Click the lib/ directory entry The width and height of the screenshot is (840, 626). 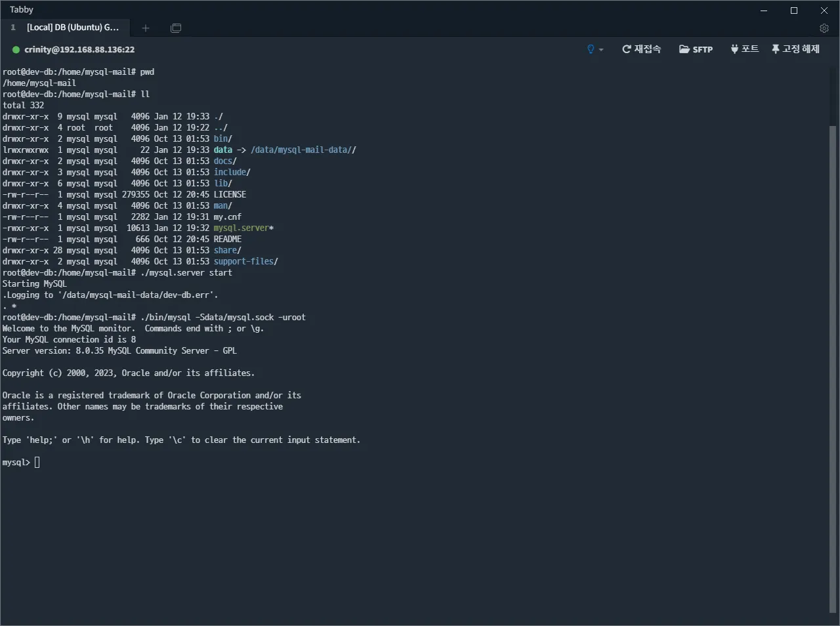point(223,184)
